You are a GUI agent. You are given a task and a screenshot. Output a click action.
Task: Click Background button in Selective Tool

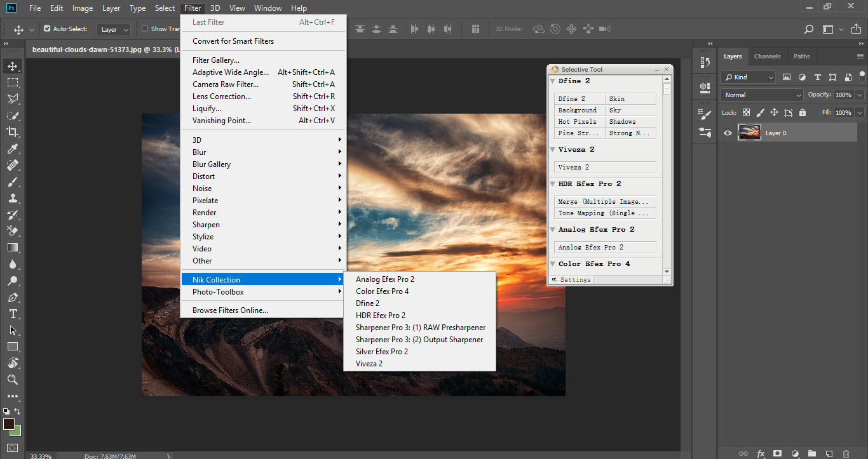(580, 110)
